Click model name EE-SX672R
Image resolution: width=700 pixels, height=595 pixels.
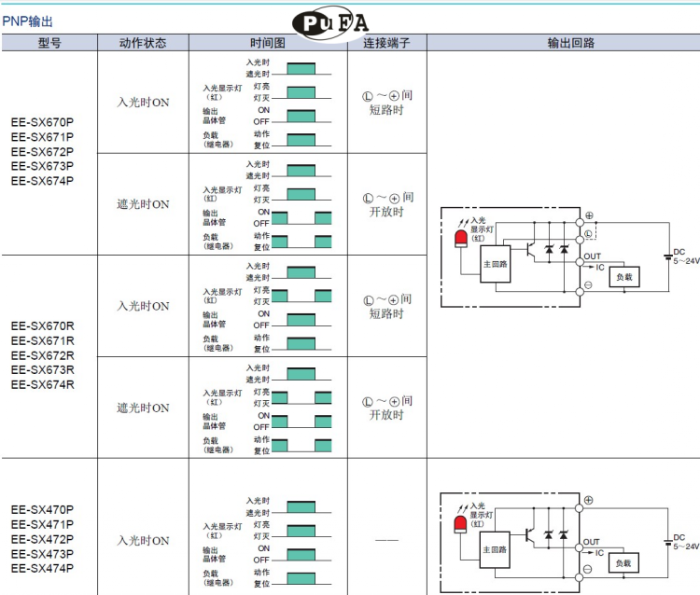tap(42, 355)
